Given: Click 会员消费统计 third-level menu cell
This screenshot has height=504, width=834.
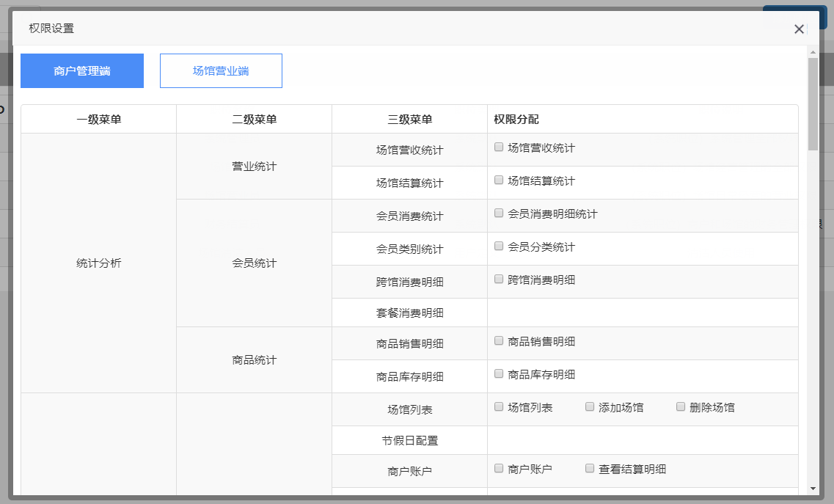Looking at the screenshot, I should [409, 216].
